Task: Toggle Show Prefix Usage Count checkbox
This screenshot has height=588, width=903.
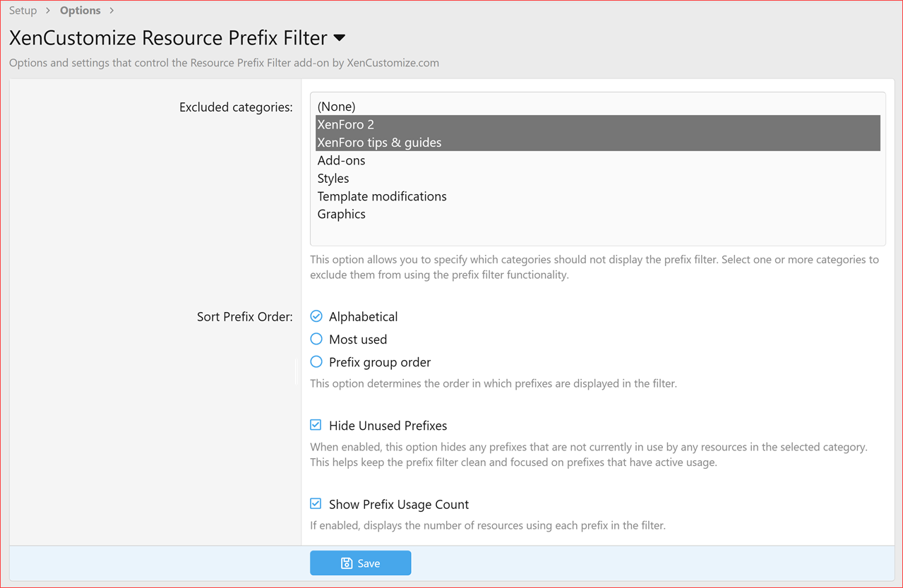Action: pyautogui.click(x=316, y=504)
